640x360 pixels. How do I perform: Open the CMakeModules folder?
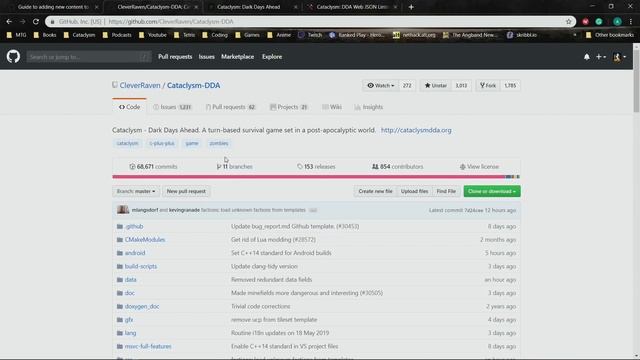(x=145, y=240)
